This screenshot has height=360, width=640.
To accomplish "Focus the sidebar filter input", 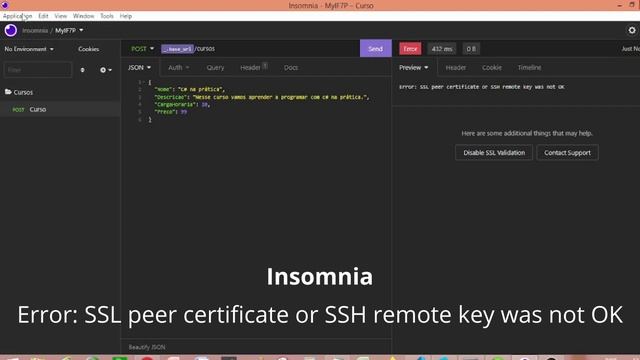I will 38,70.
